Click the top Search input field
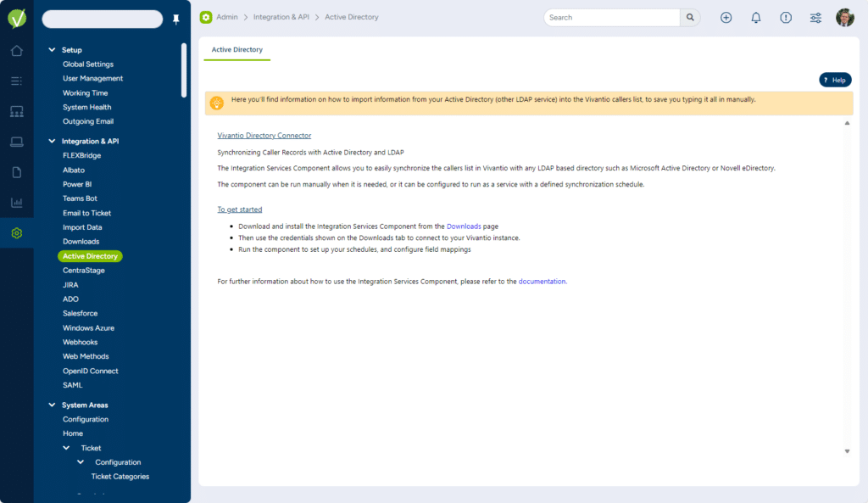The width and height of the screenshot is (868, 503). click(x=612, y=18)
